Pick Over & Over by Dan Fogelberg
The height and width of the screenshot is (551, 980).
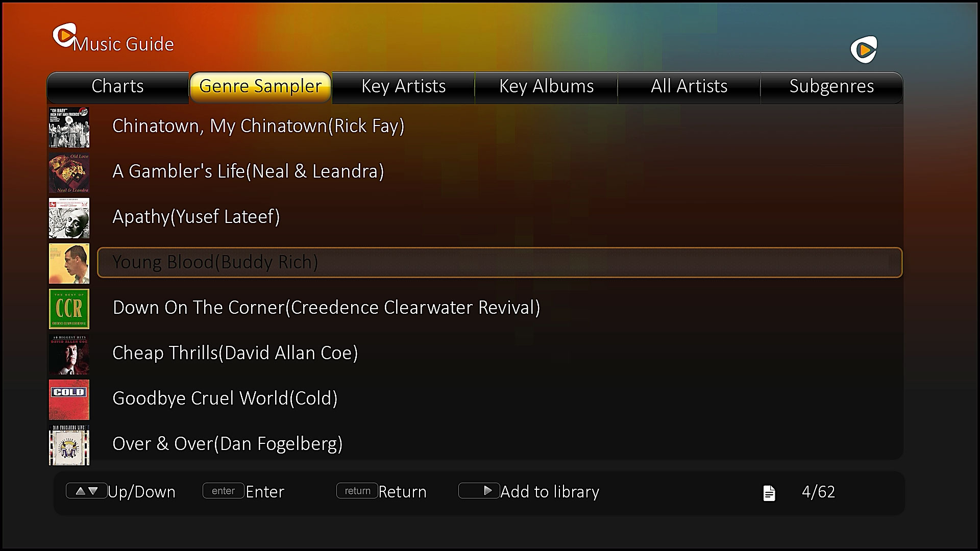(227, 444)
